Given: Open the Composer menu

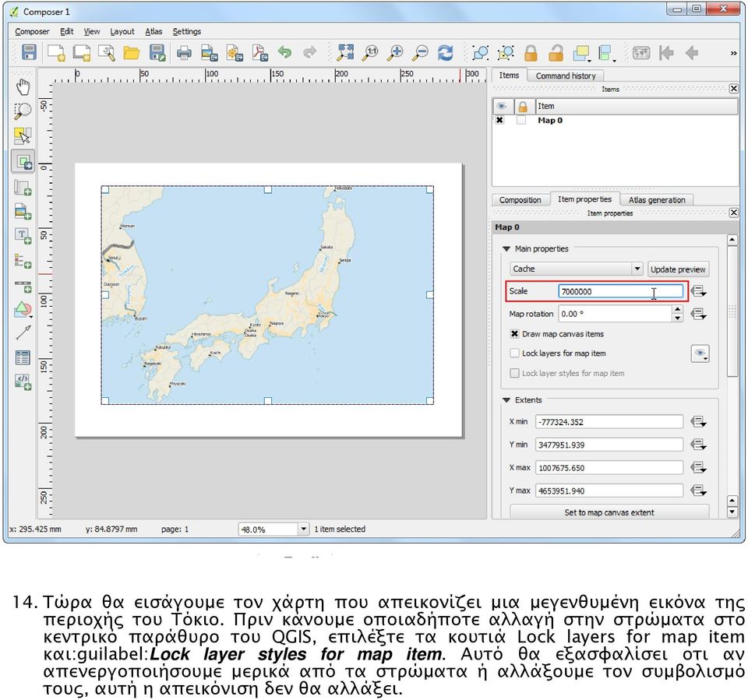Looking at the screenshot, I should coord(32,31).
